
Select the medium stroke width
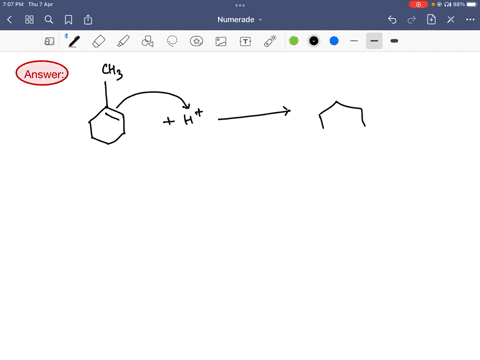[374, 41]
